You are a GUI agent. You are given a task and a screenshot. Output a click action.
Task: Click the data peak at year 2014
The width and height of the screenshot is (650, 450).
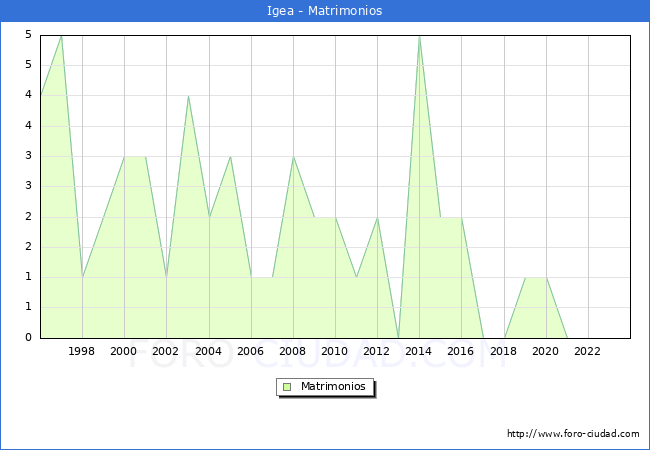tap(419, 36)
